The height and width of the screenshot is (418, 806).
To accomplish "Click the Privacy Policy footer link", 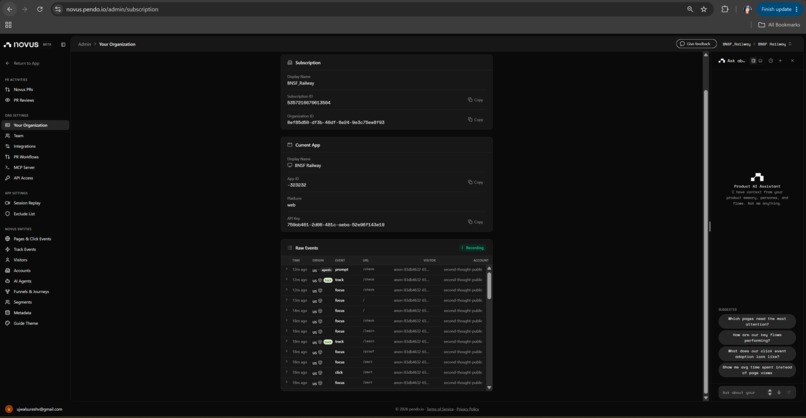I will tap(468, 409).
